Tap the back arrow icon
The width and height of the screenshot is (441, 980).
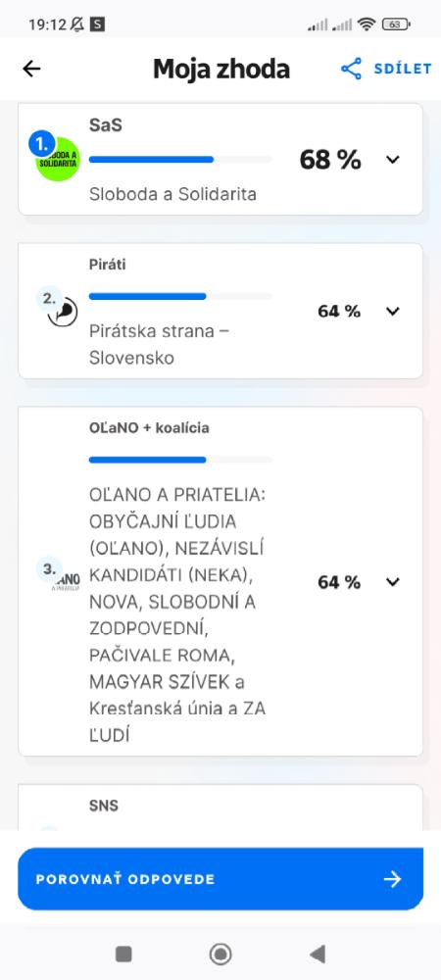pyautogui.click(x=31, y=69)
